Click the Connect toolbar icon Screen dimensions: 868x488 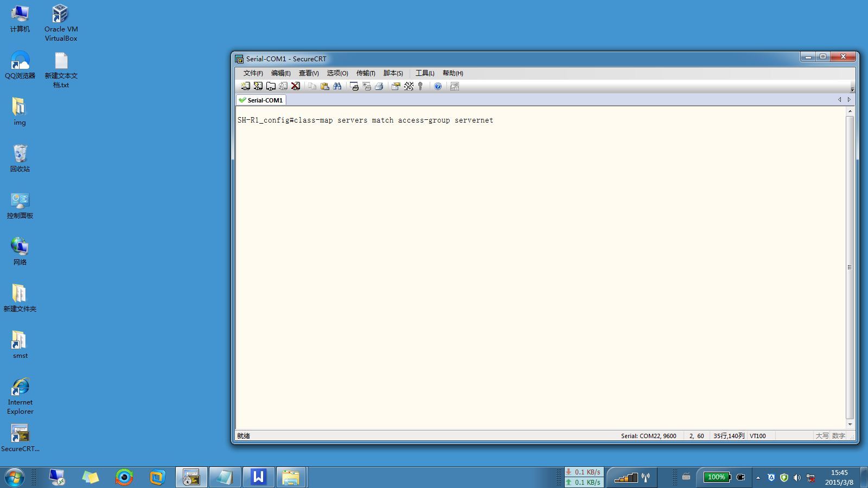coord(245,86)
